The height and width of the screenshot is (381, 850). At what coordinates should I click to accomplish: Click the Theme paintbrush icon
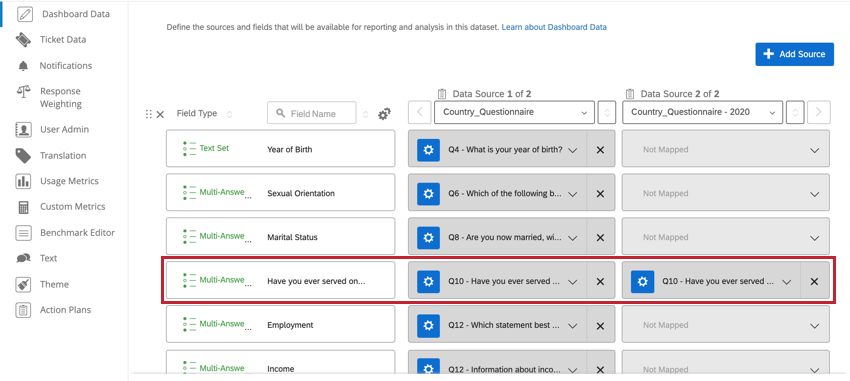point(23,285)
